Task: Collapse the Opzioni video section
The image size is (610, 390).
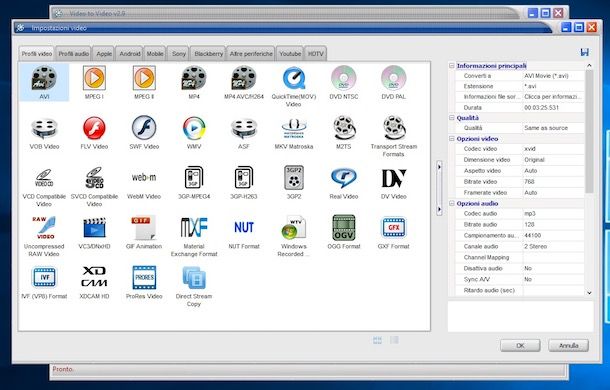Action: [452, 139]
